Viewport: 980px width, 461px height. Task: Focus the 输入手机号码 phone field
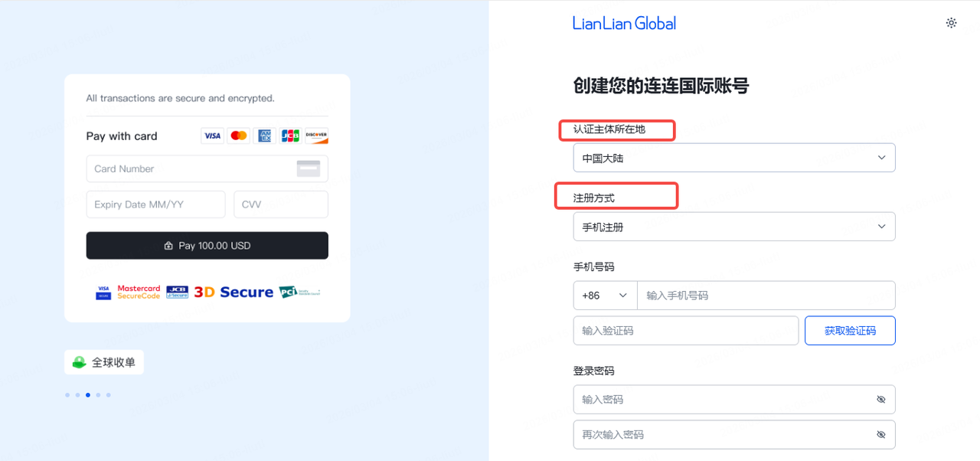click(x=766, y=295)
